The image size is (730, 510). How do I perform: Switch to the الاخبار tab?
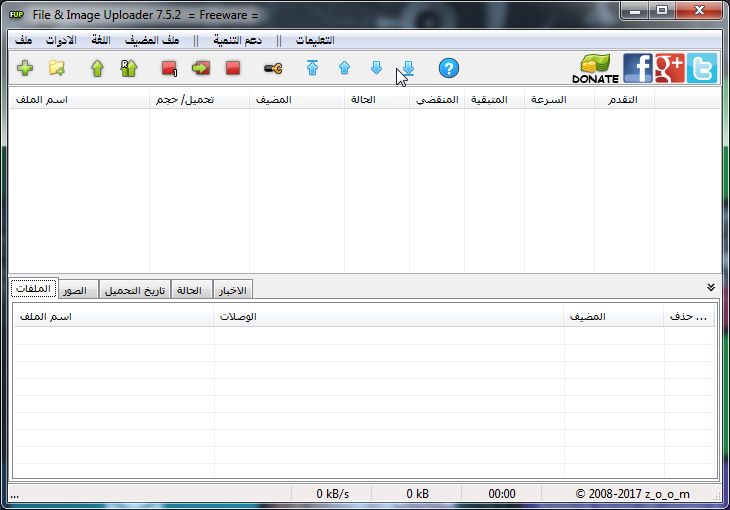click(233, 290)
